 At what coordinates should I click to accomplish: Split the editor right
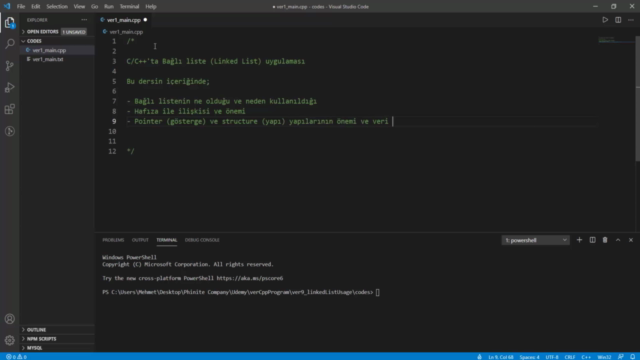click(x=618, y=20)
